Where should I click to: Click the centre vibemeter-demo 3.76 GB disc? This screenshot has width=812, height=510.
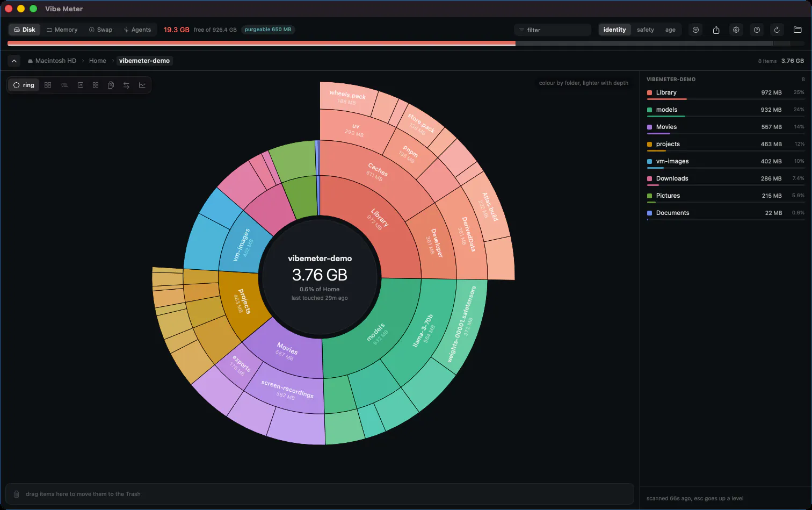[x=320, y=277]
